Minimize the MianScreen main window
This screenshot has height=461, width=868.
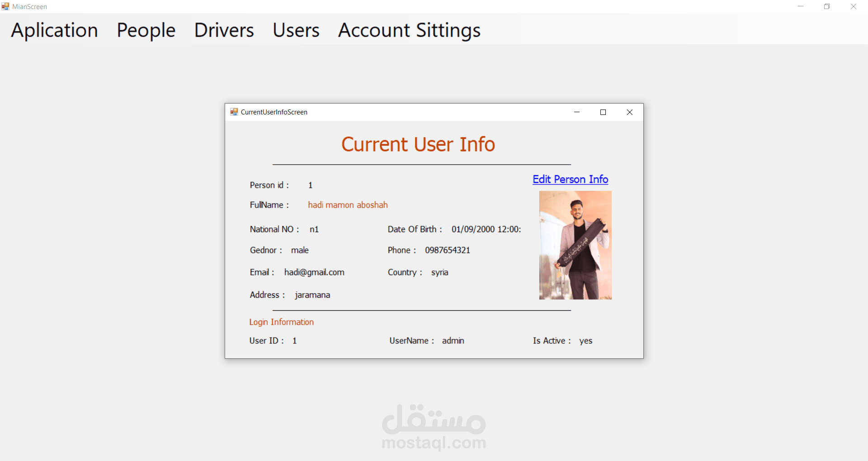point(801,6)
